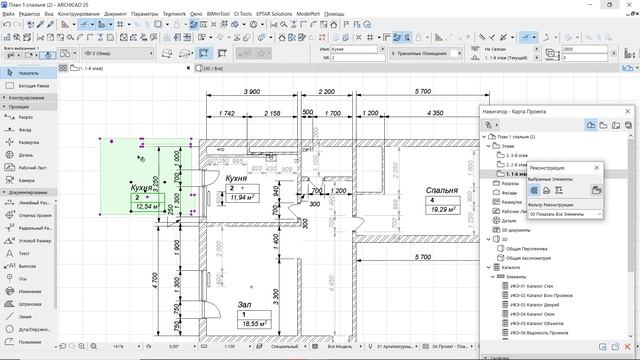The width and height of the screenshot is (640, 360).
Task: Click the navigator vertical scrollbar
Action: click(631, 204)
